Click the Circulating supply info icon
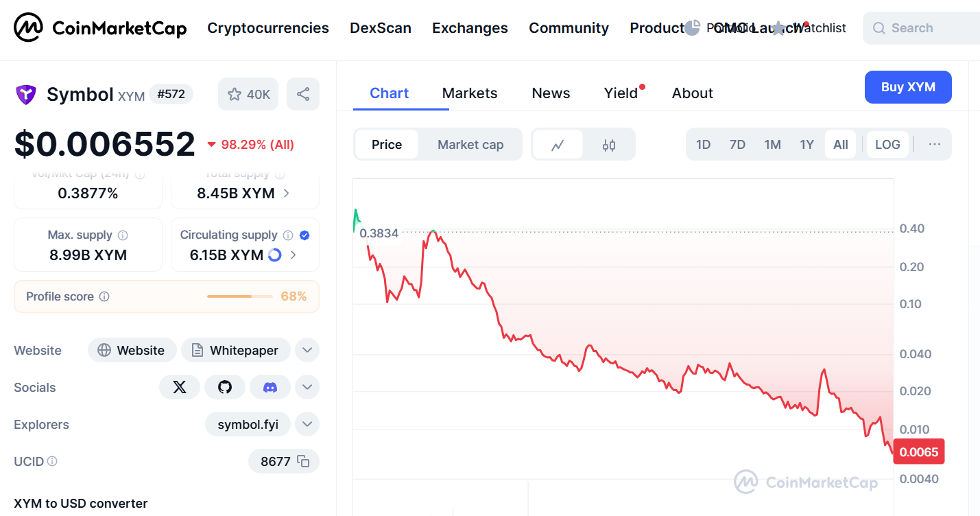 tap(288, 235)
